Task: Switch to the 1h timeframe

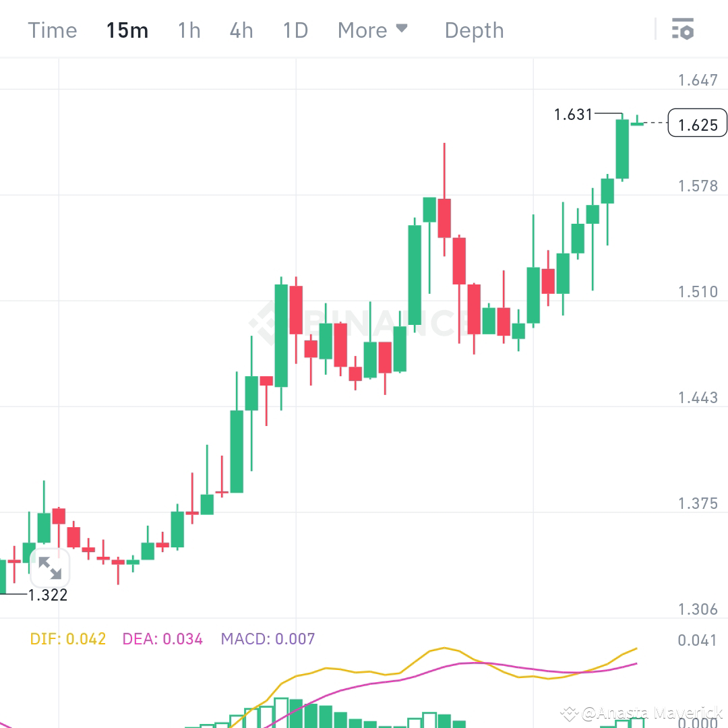Action: [189, 30]
